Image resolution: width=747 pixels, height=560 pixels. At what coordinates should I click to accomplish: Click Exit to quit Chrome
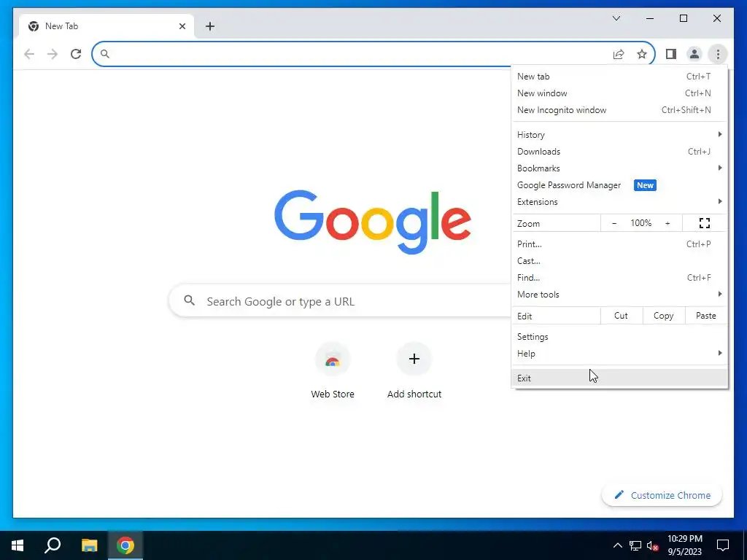(x=619, y=378)
